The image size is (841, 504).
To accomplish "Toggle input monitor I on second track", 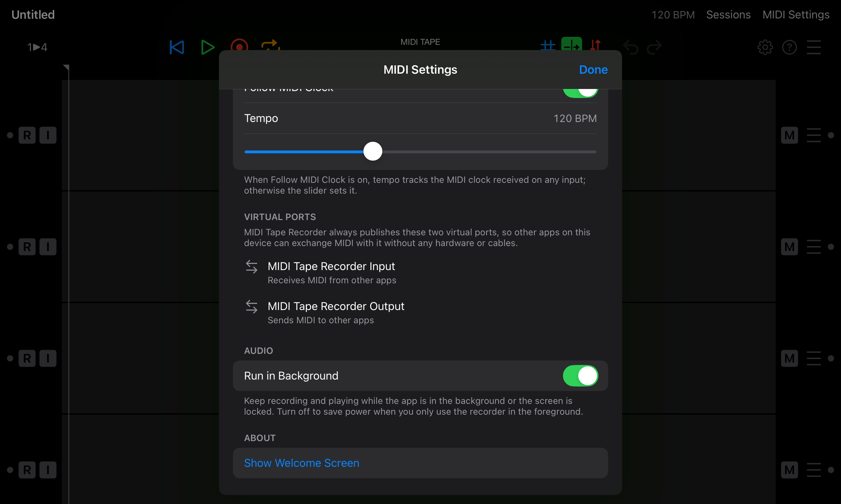I will click(48, 247).
